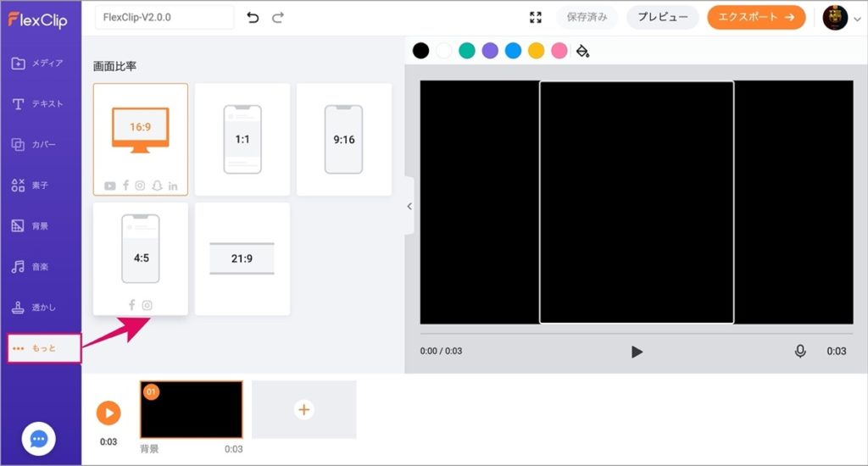Select the 01 背景 scene thumbnail
Screen dimensions: 868x466
click(192, 409)
